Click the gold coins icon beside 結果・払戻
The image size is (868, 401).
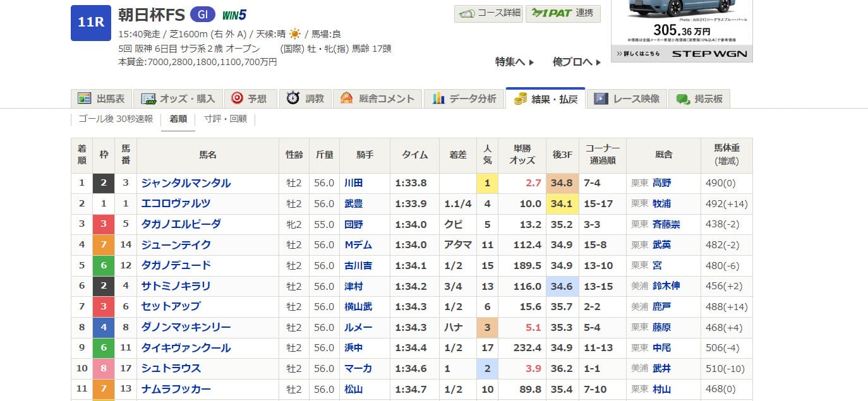point(521,99)
